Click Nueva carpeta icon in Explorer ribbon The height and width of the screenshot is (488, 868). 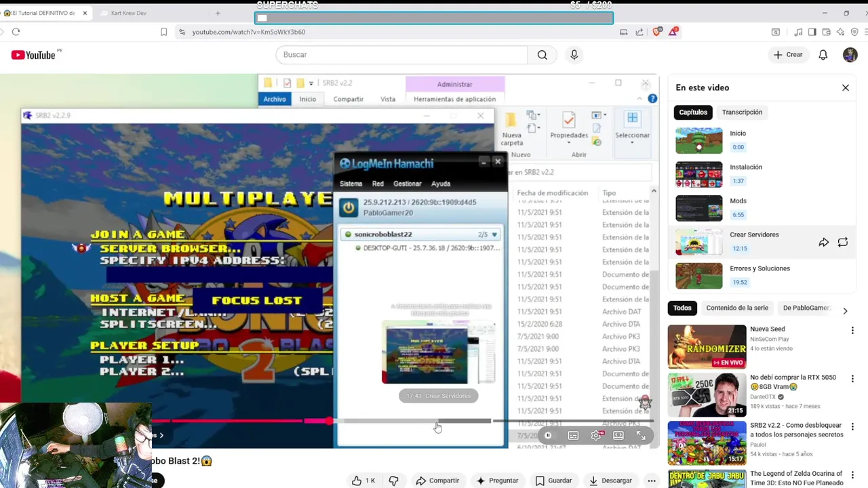[x=511, y=129]
